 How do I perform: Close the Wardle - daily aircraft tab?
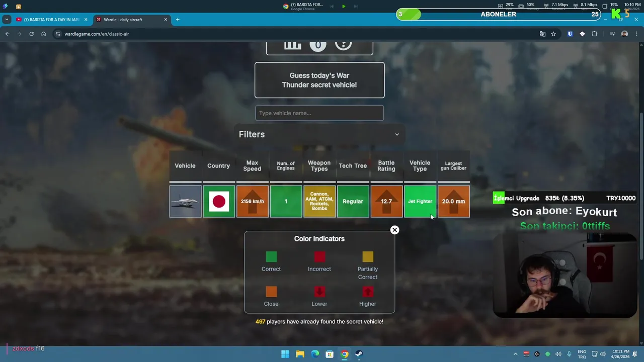pyautogui.click(x=166, y=20)
